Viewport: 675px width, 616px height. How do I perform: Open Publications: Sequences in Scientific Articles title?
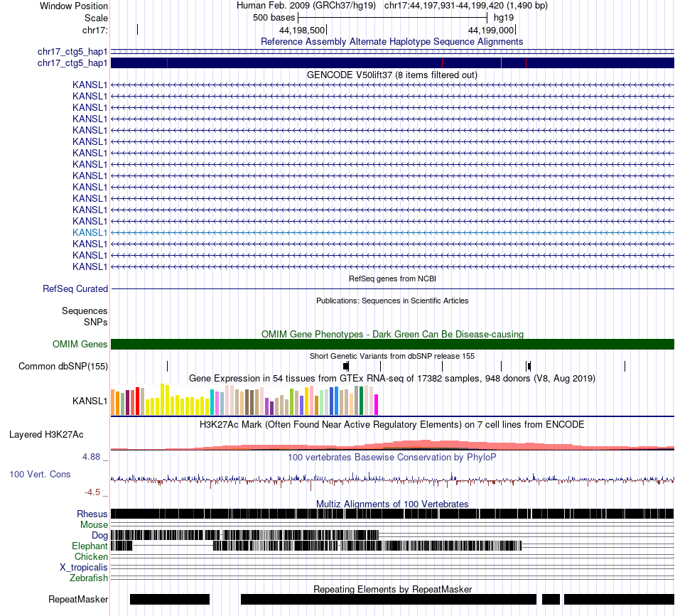coord(392,301)
